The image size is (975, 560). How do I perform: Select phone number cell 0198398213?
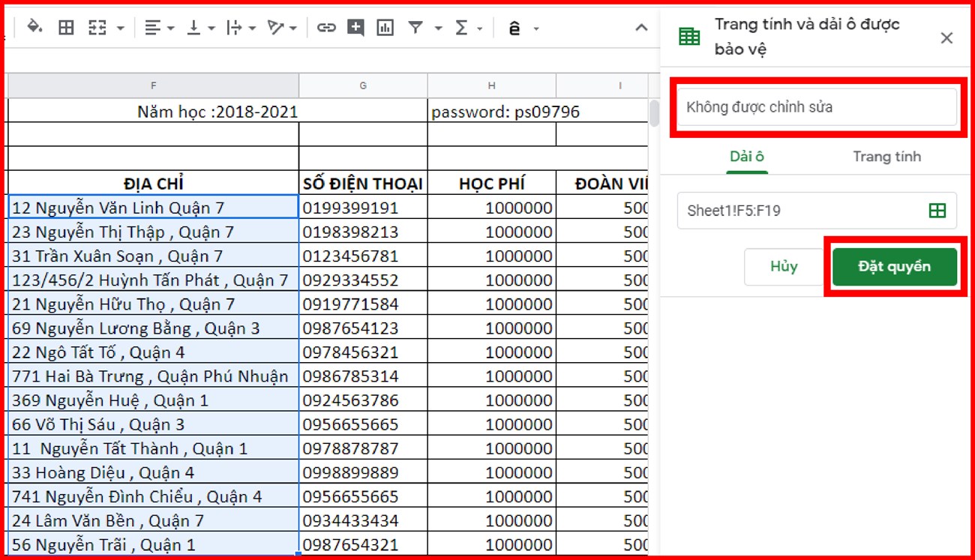(x=363, y=232)
